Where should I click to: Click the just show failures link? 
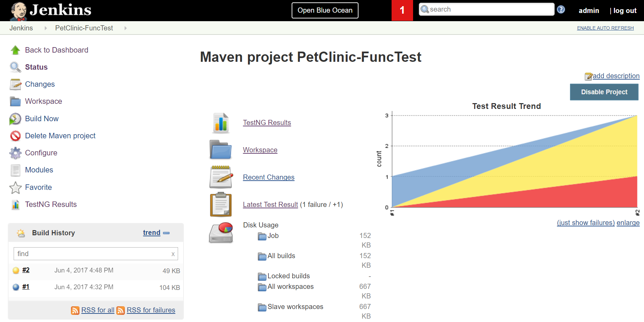[586, 223]
